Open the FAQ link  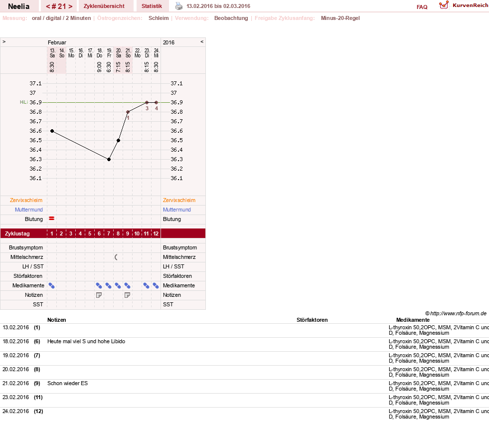(422, 7)
